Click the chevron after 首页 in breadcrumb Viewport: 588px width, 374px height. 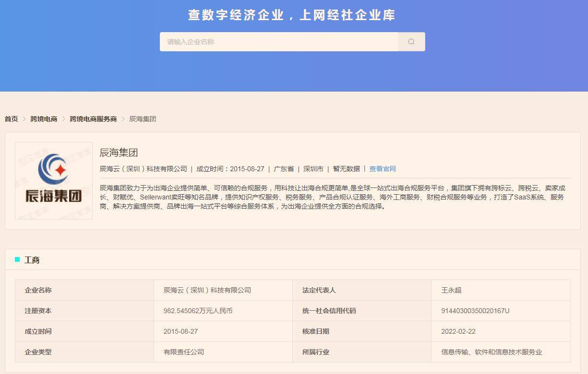coord(24,119)
